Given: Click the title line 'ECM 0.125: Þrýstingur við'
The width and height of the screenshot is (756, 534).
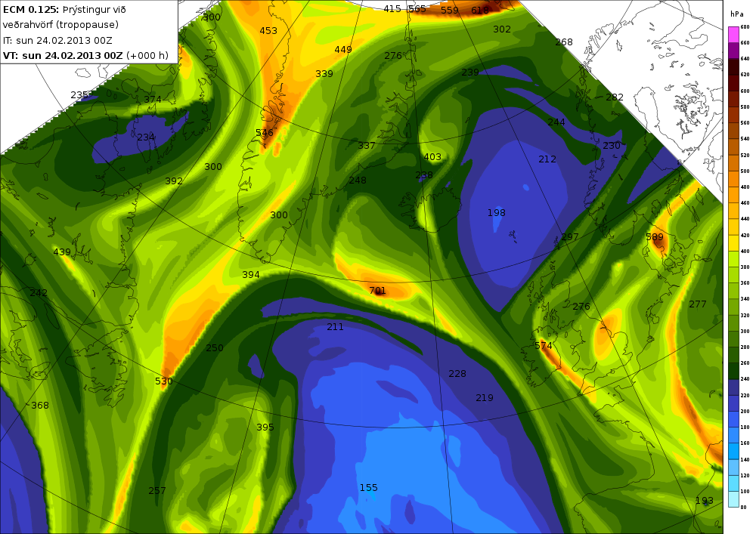Looking at the screenshot, I should (64, 9).
